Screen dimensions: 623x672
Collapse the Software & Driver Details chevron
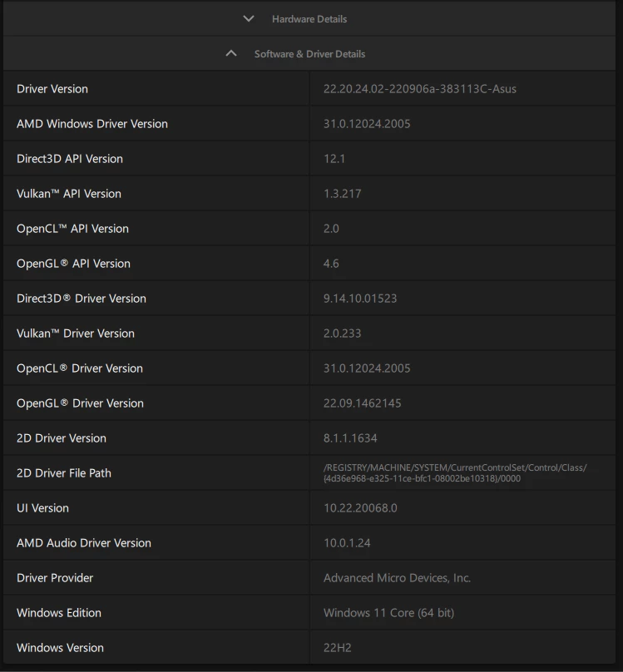[x=231, y=53]
